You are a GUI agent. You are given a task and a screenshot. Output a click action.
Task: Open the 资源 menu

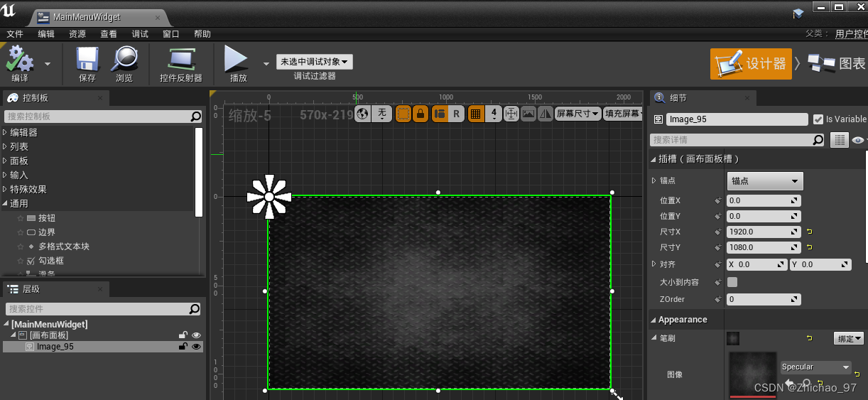point(77,34)
